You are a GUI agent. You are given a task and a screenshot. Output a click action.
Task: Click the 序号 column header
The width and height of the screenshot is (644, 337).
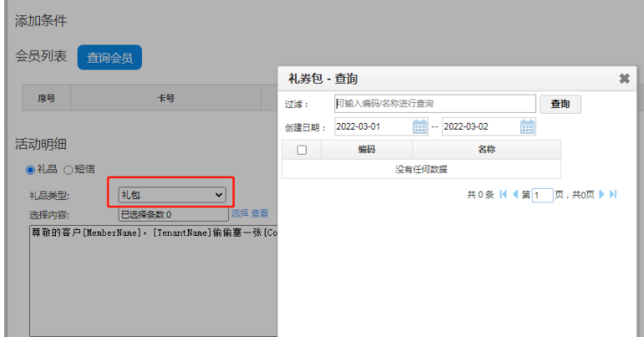47,98
